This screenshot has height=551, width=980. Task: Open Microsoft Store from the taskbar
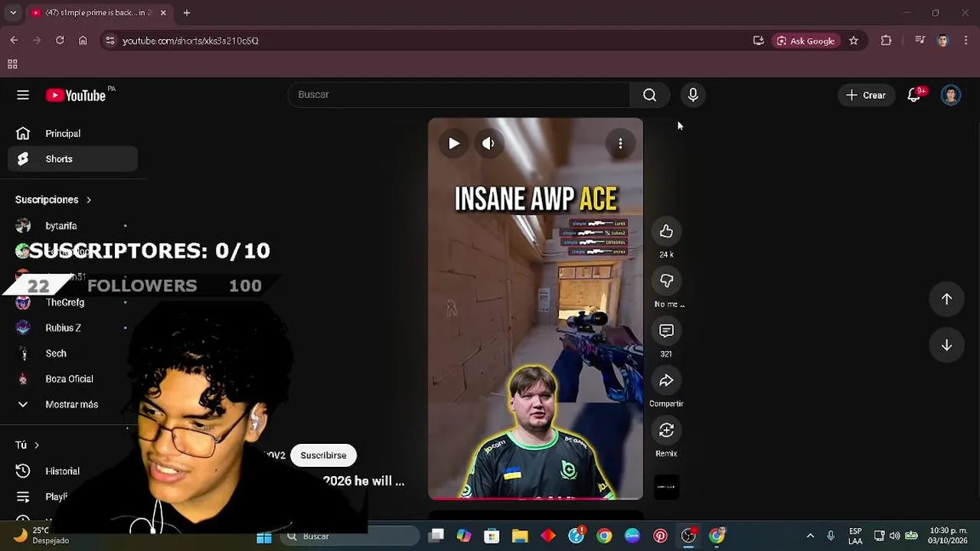click(492, 536)
